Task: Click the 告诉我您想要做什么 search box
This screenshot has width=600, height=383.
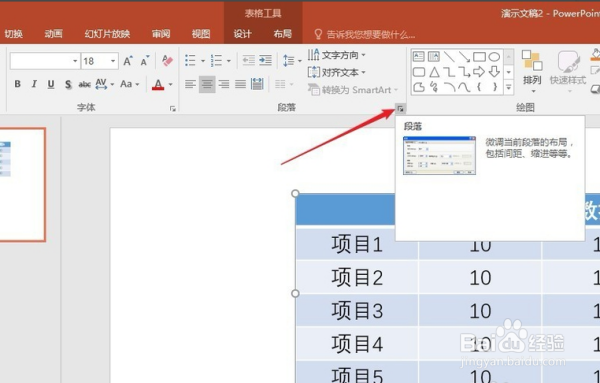Action: pos(364,34)
